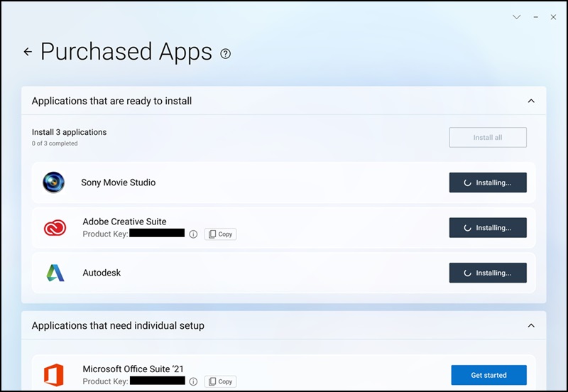Collapse the individual setup section
568x392 pixels.
531,325
